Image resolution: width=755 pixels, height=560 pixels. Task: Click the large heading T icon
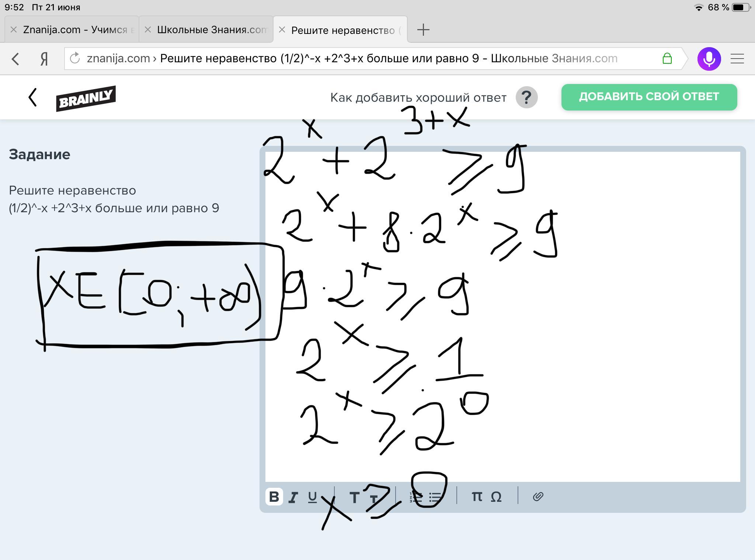354,497
